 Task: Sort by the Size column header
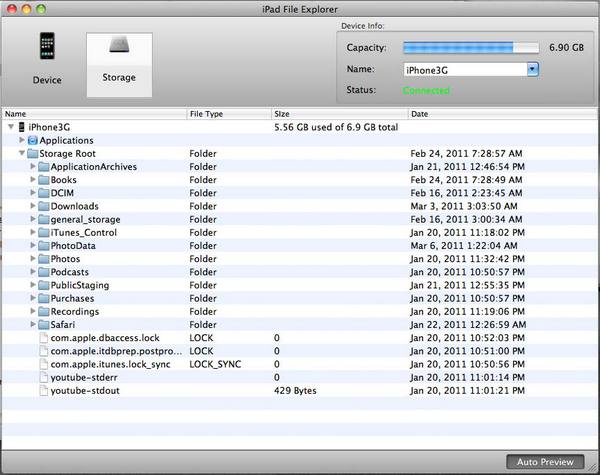point(340,114)
